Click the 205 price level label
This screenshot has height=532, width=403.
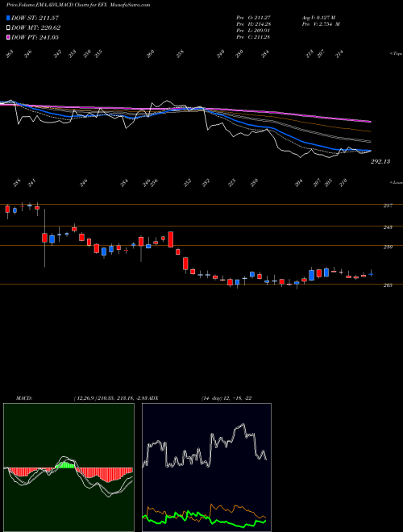[388, 285]
